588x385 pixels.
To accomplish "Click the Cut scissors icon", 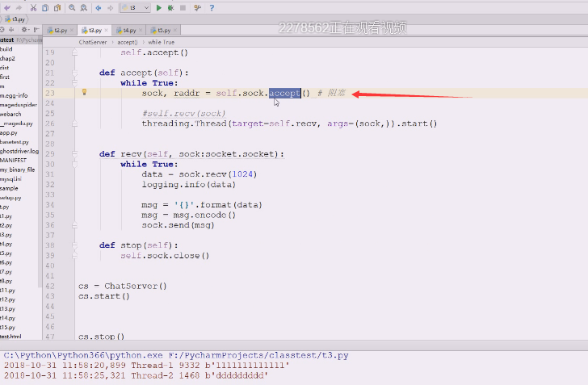I will click(33, 7).
